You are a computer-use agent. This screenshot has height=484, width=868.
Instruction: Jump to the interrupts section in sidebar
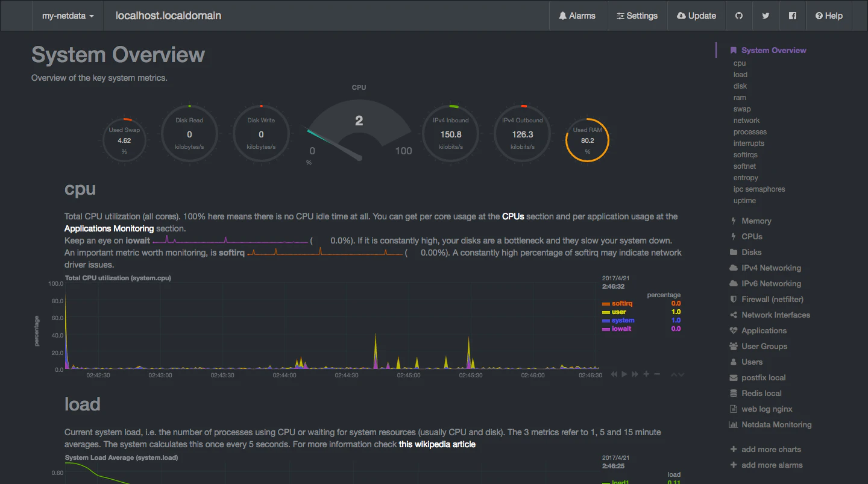(x=749, y=143)
